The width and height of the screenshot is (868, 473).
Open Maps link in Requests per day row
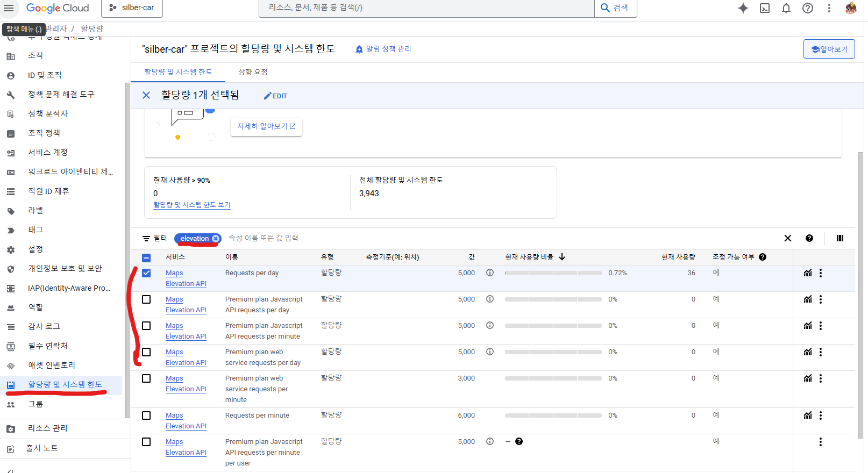click(174, 273)
